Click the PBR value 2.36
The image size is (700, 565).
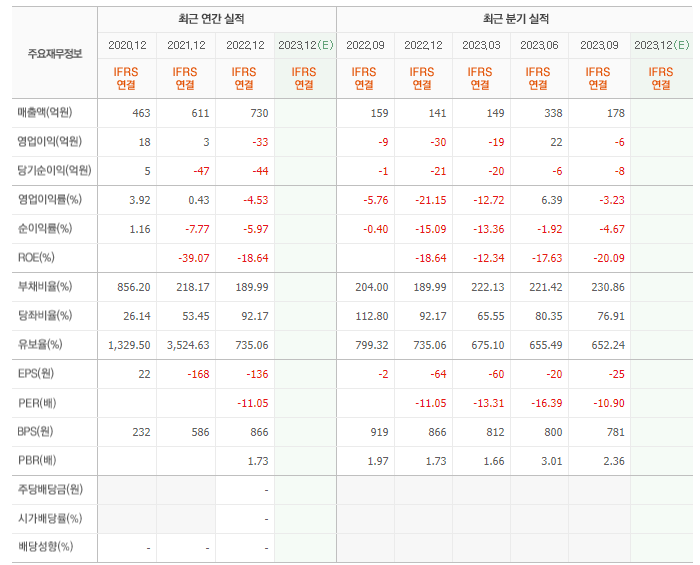[x=614, y=461]
